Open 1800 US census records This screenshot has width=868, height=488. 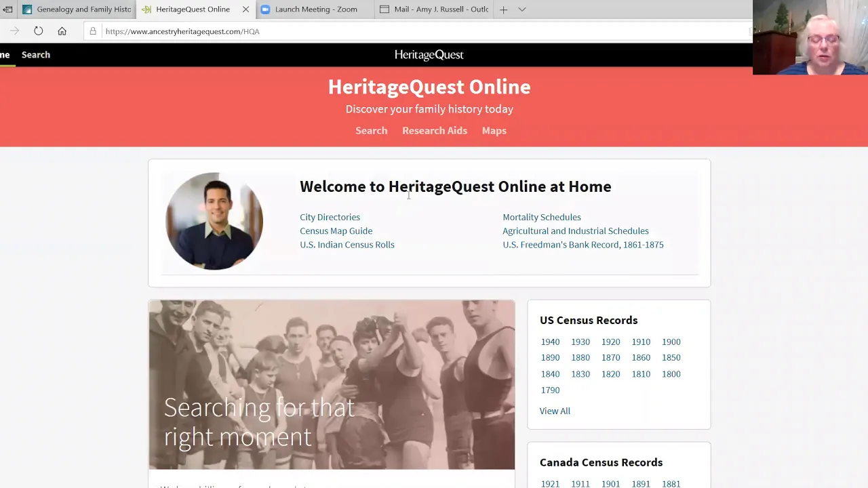click(671, 374)
